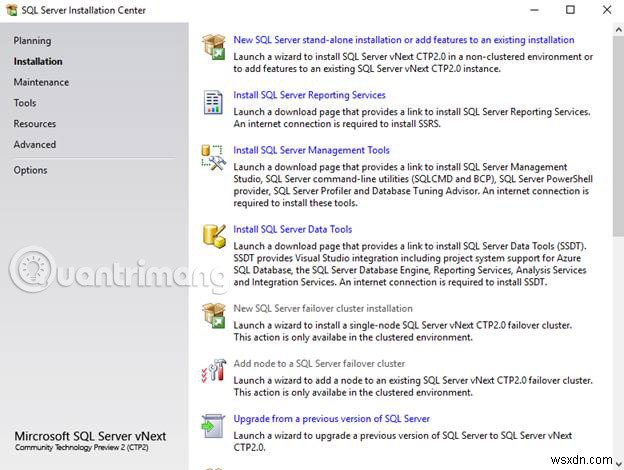
Task: Switch to the Maintenance section
Action: point(41,82)
